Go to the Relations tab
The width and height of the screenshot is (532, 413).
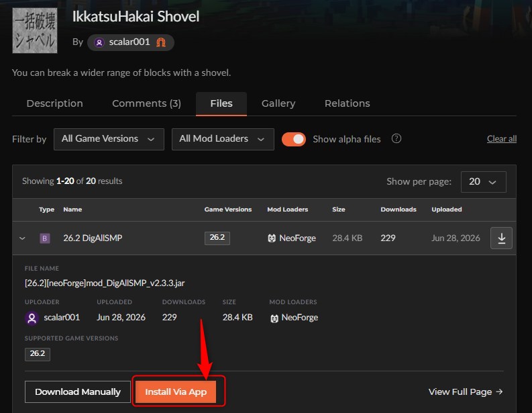347,103
